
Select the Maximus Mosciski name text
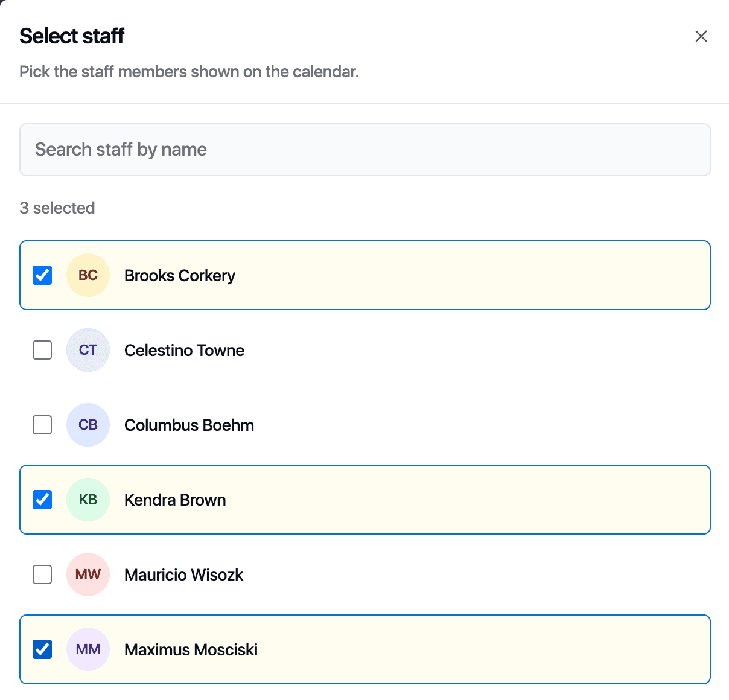pos(191,650)
